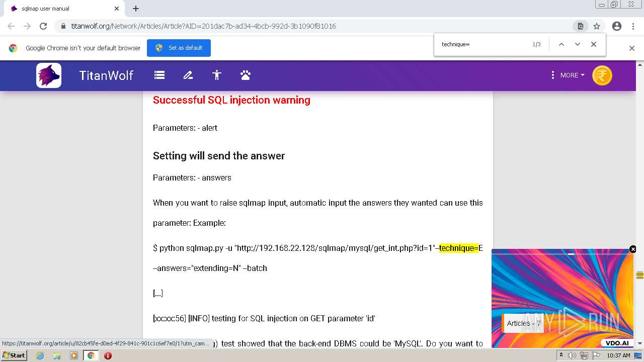Show hidden tray icons arrow
The image size is (644, 362).
tap(561, 355)
